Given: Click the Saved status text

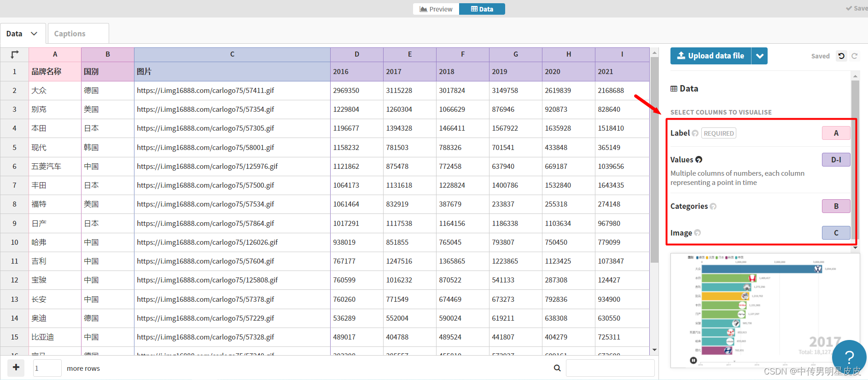Looking at the screenshot, I should point(820,56).
